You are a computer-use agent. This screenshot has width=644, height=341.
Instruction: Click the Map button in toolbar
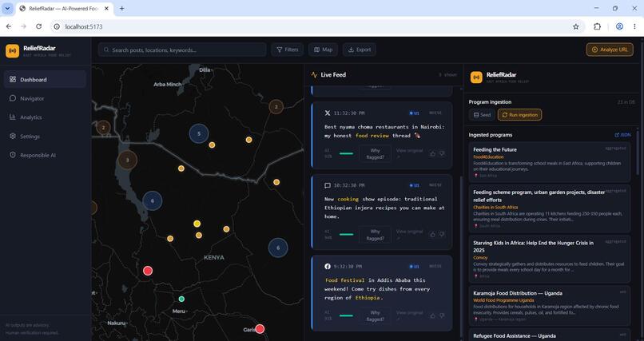(324, 50)
